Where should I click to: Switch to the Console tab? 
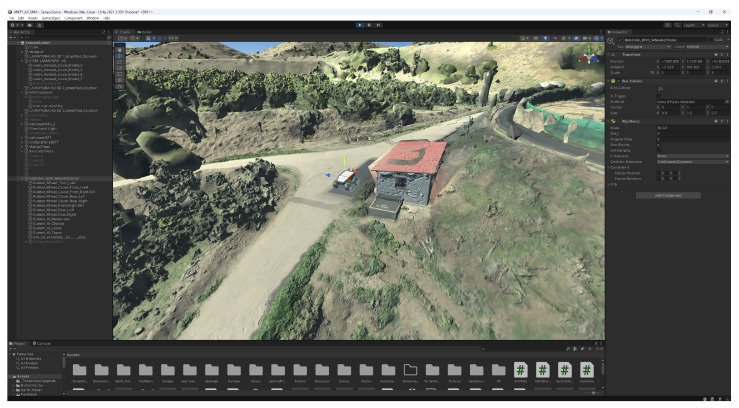[x=42, y=343]
